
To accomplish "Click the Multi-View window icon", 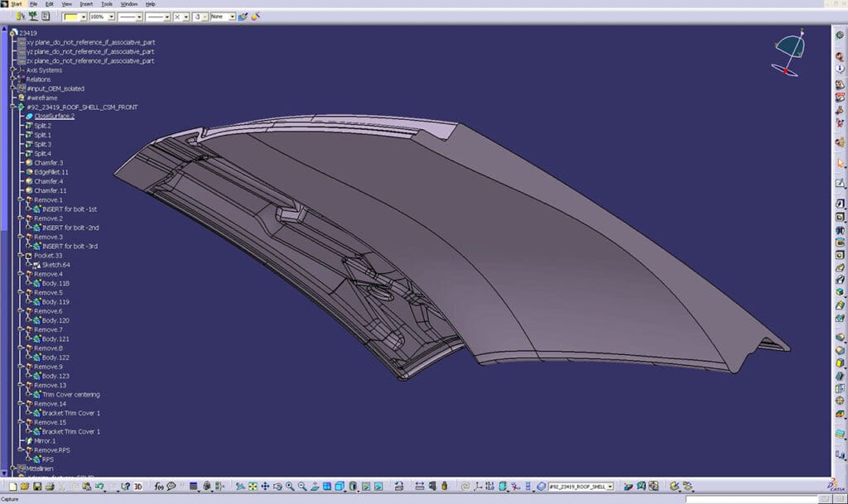I will [327, 487].
